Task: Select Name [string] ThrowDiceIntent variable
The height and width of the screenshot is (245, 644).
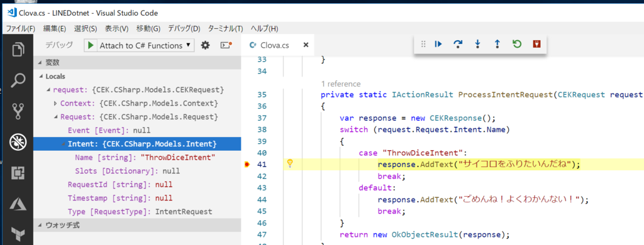Action: (137, 158)
